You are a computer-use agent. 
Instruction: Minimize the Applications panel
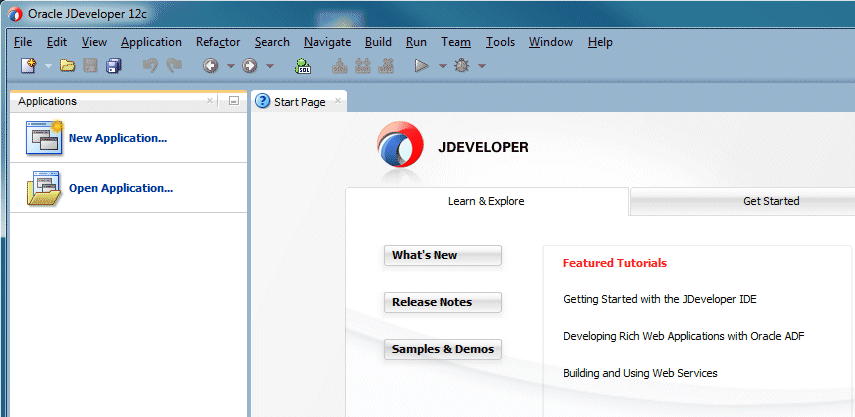(x=234, y=101)
